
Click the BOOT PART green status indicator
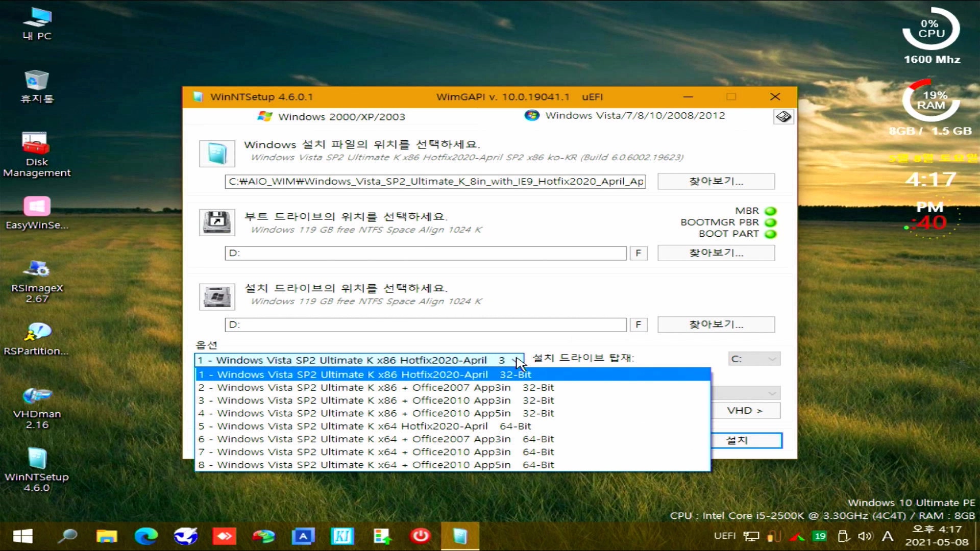coord(771,234)
